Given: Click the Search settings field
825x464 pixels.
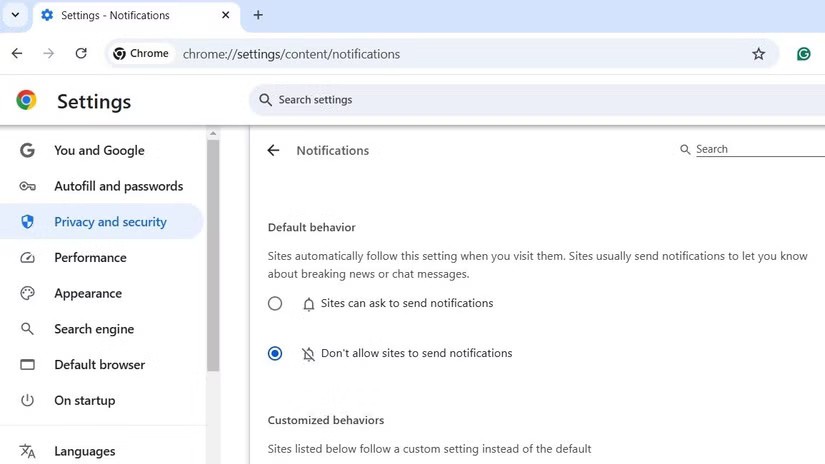Looking at the screenshot, I should click(x=500, y=100).
